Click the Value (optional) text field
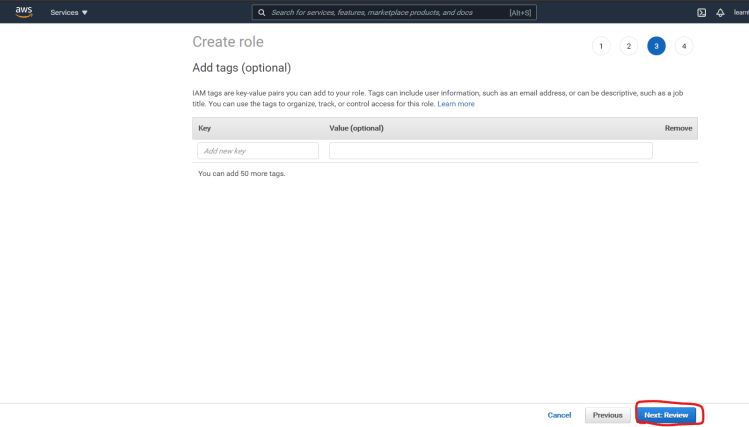The image size is (749, 427). pyautogui.click(x=490, y=151)
